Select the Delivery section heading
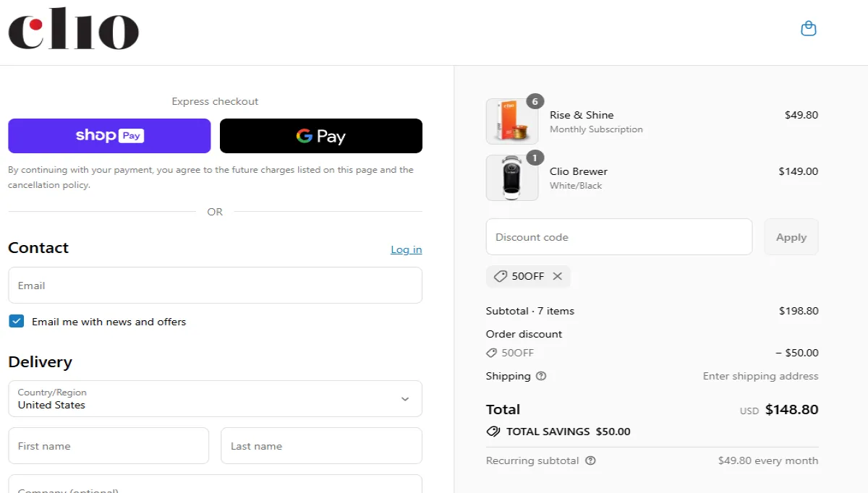 coord(40,361)
